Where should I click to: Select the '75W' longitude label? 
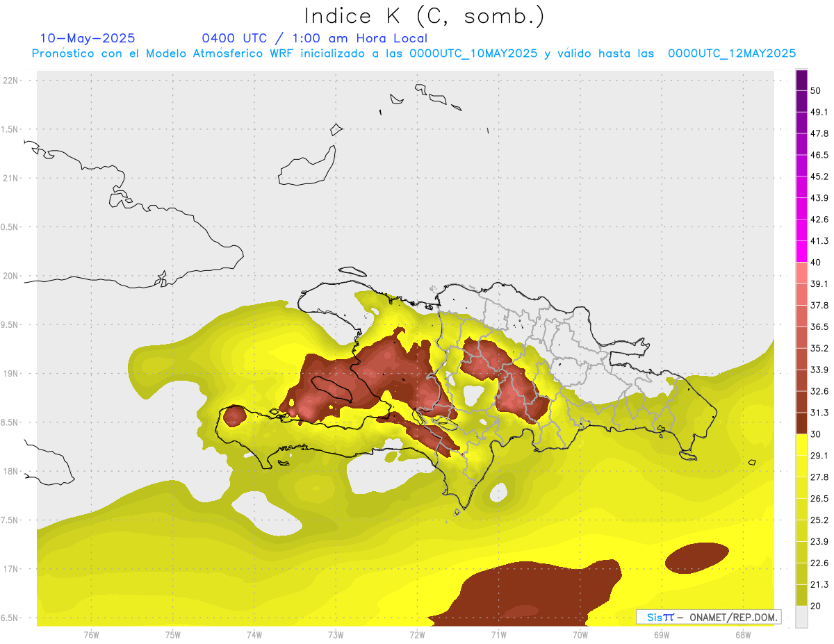click(x=173, y=634)
